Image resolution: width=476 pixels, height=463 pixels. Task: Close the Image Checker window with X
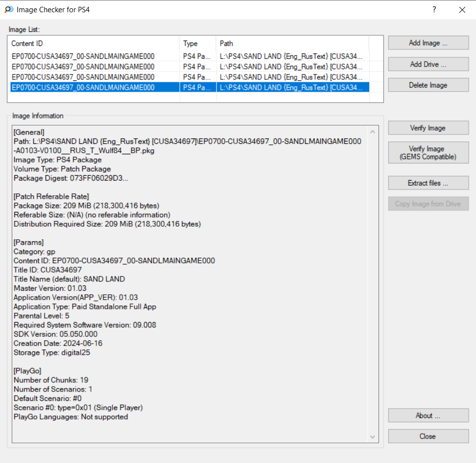coord(462,10)
